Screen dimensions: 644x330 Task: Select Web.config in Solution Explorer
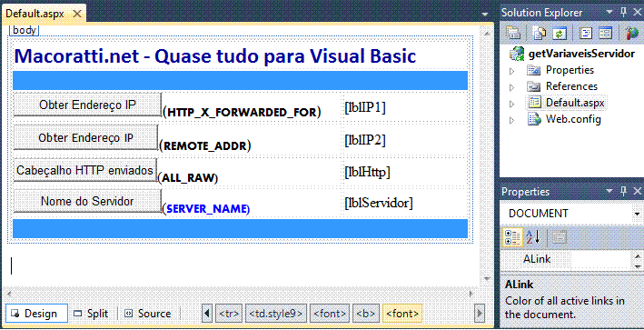coord(573,120)
